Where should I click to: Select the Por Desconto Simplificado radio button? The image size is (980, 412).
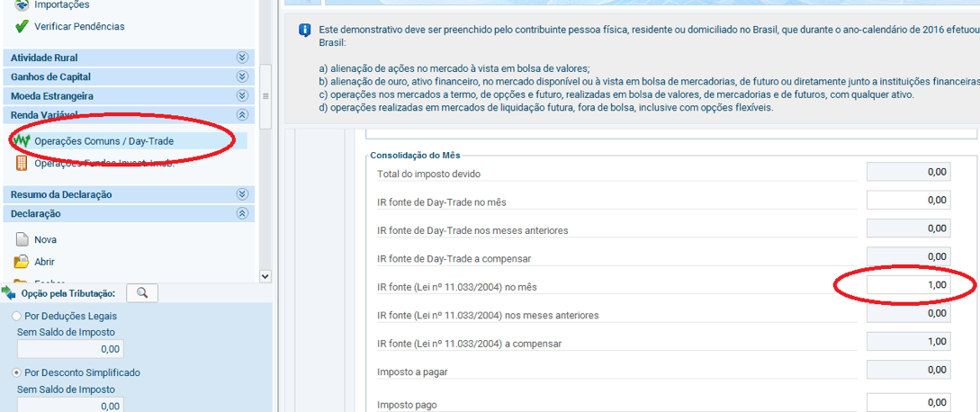point(17,372)
